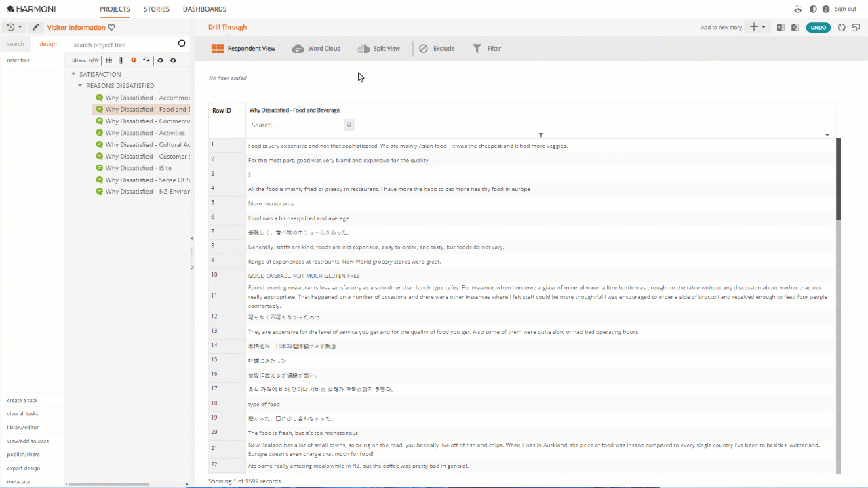Toggle contrast mode half-circle icon
The height and width of the screenshot is (488, 868).
pyautogui.click(x=813, y=9)
